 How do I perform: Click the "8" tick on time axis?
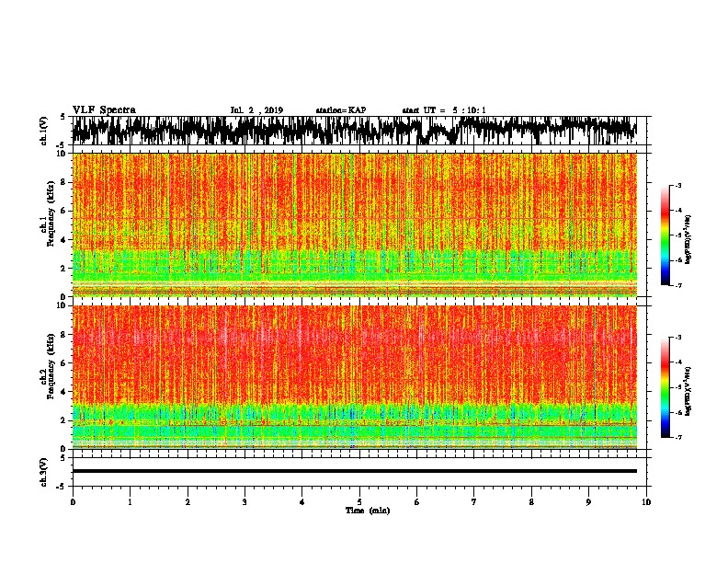coord(531,502)
